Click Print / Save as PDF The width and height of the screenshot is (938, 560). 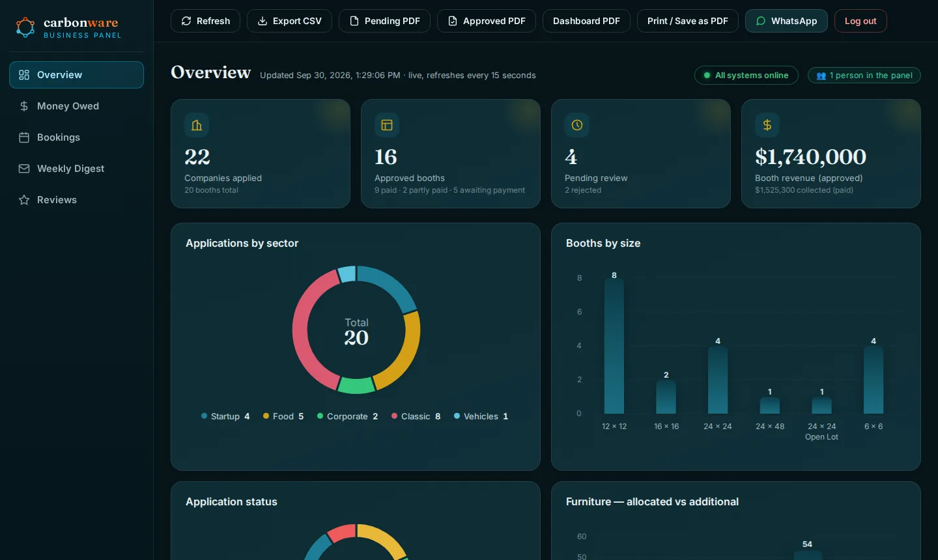click(688, 21)
